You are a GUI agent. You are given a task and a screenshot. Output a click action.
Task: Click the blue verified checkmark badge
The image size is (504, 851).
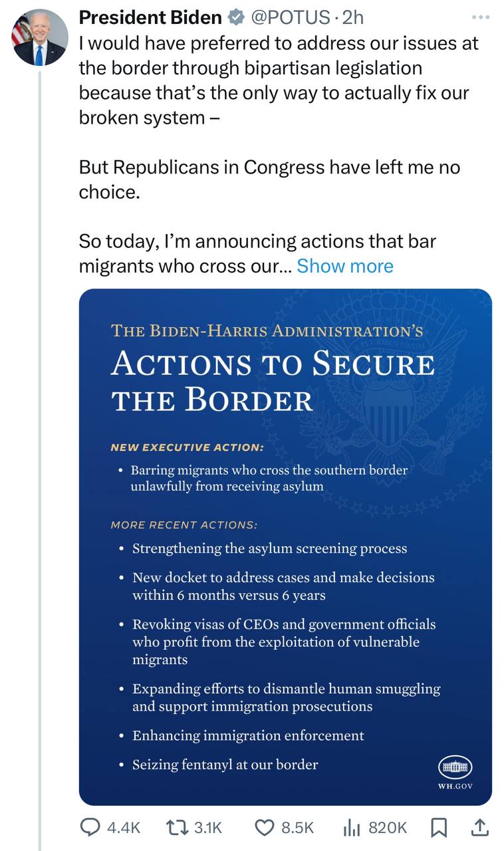(x=235, y=17)
